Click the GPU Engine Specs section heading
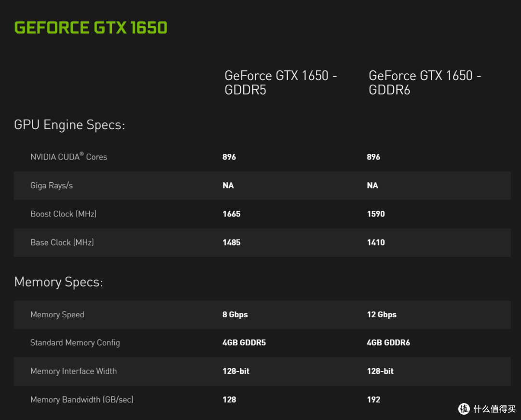This screenshot has width=521, height=420. click(69, 125)
